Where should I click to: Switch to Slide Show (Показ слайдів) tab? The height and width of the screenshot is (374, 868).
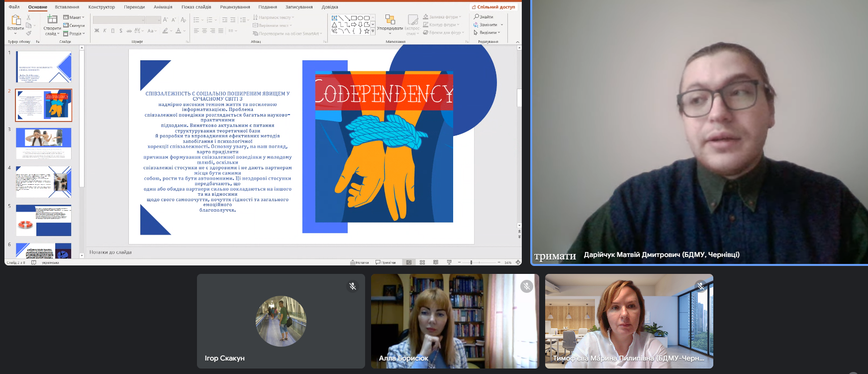(196, 7)
